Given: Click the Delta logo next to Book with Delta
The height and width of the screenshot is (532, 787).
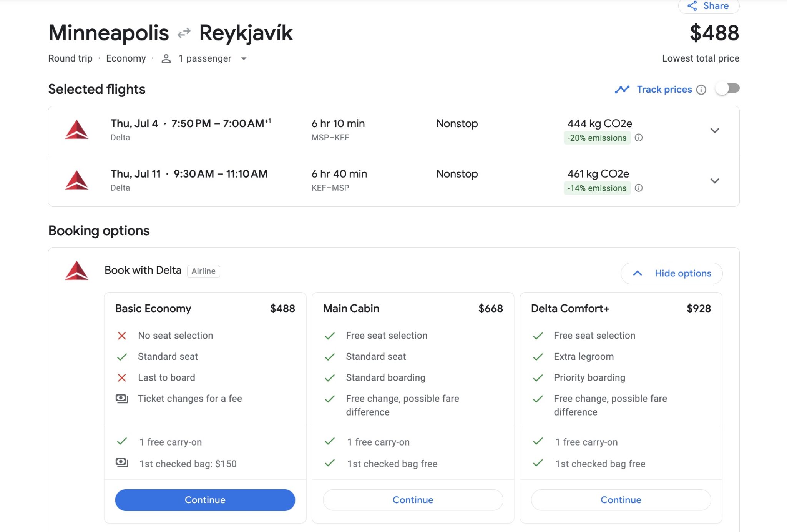Looking at the screenshot, I should (77, 270).
